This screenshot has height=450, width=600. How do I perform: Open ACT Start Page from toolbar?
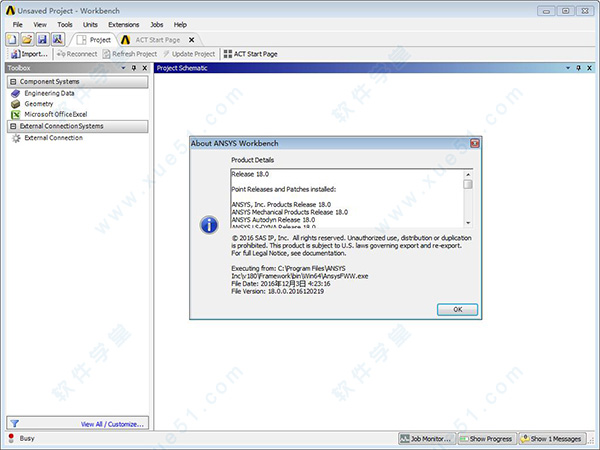[x=251, y=54]
